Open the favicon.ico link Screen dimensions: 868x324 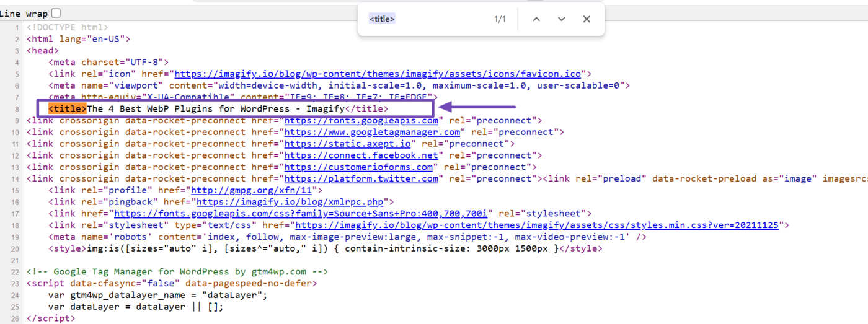(x=379, y=74)
